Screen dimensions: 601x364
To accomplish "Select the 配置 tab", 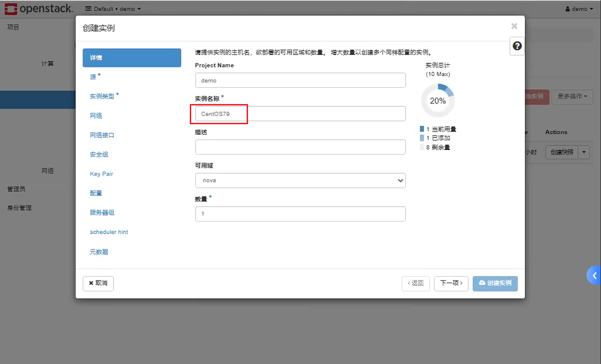I will point(96,193).
